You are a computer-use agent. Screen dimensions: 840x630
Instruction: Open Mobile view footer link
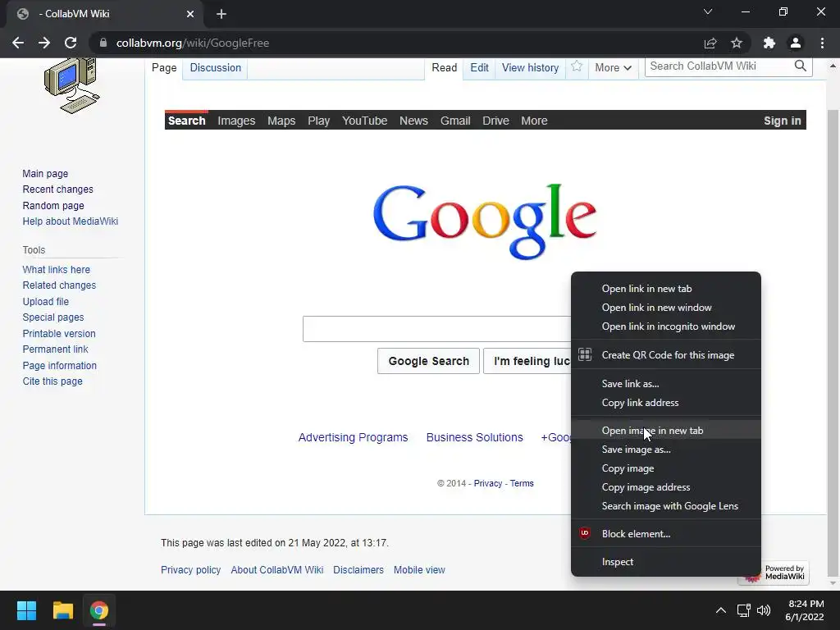[x=419, y=570]
